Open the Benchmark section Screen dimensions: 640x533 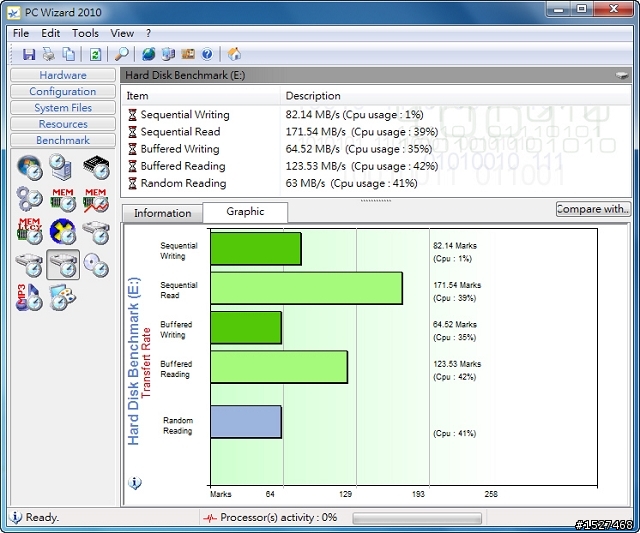[63, 140]
